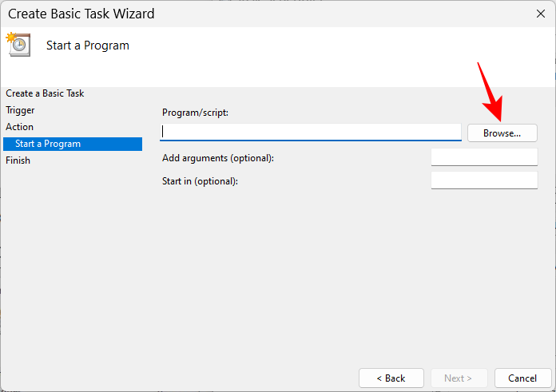Jump to the Finish step
The height and width of the screenshot is (392, 556).
pos(18,160)
